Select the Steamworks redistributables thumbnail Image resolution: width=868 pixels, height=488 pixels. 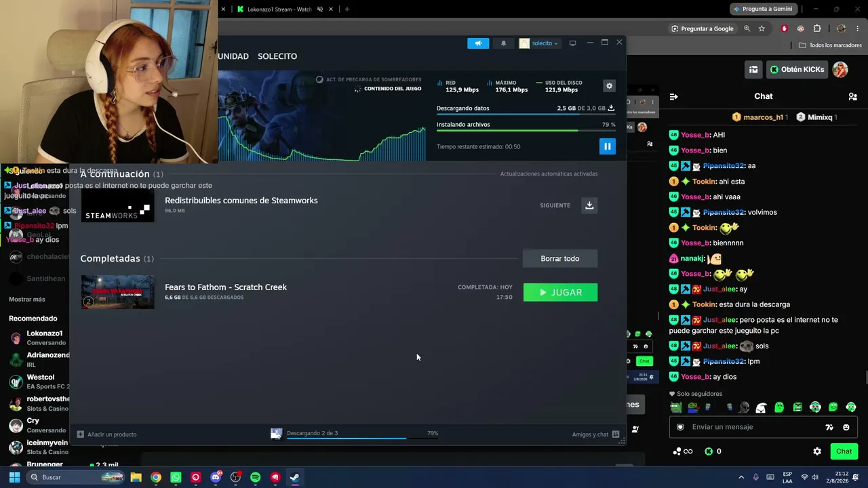(x=118, y=205)
